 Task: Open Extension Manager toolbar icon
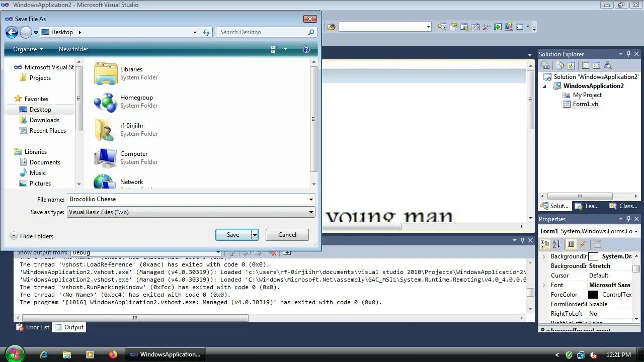pos(509,27)
